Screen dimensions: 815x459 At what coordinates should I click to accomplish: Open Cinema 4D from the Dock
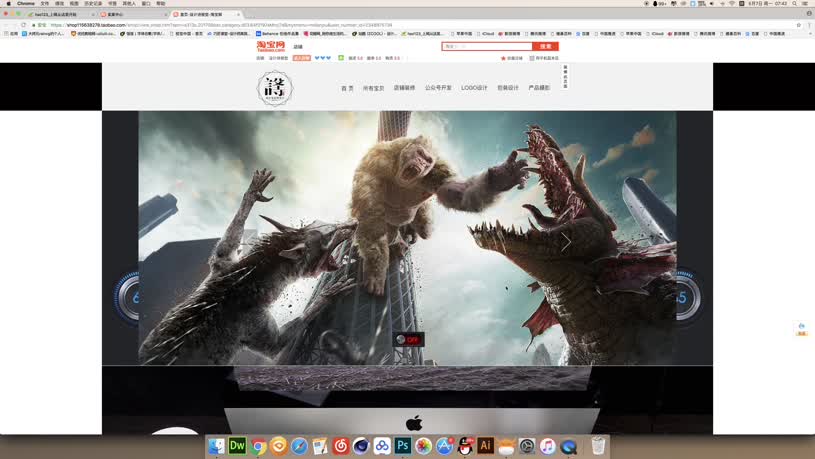(x=361, y=446)
